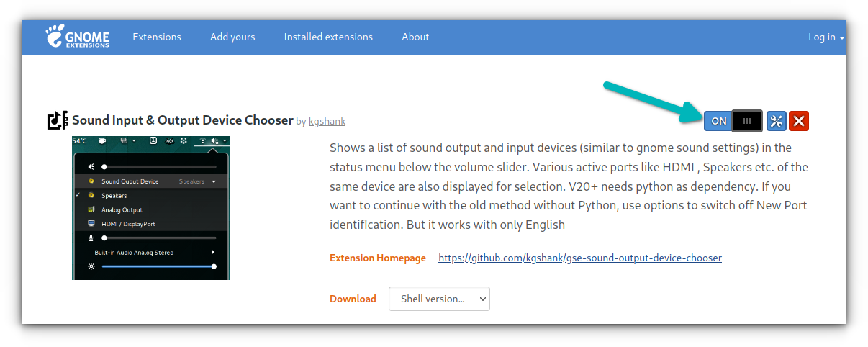Open the Add yours menu item
868x347 pixels.
click(x=232, y=37)
